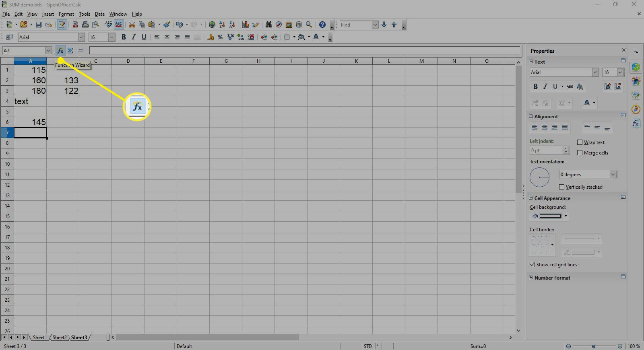644x350 pixels.
Task: Print the file directly
Action: click(85, 25)
